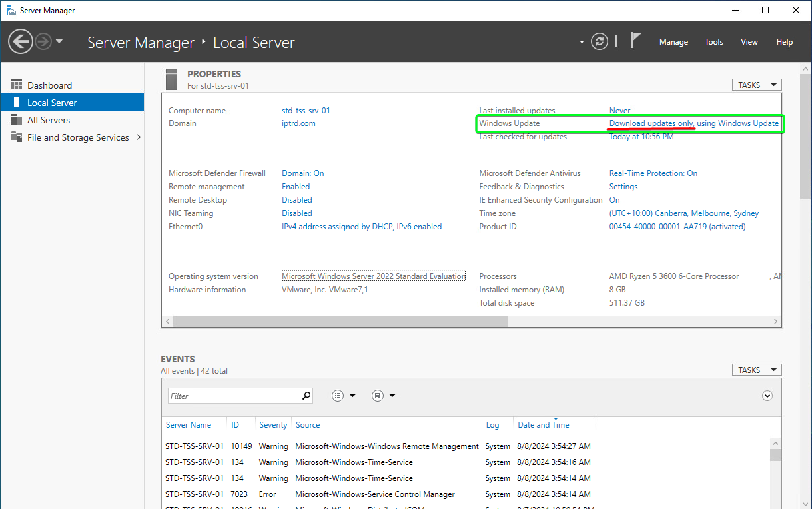Click the All Servers icon
The height and width of the screenshot is (509, 812).
click(x=17, y=120)
